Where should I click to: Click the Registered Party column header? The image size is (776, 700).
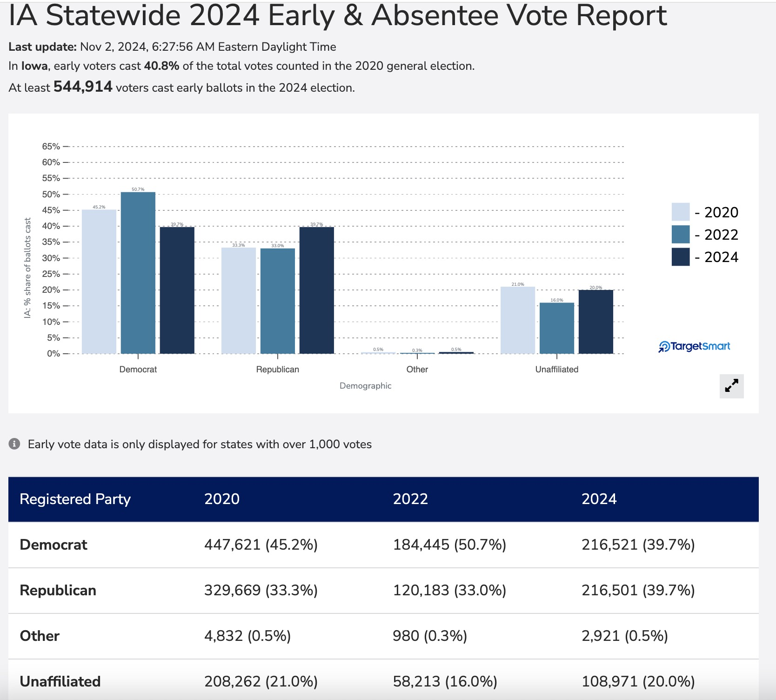click(75, 499)
